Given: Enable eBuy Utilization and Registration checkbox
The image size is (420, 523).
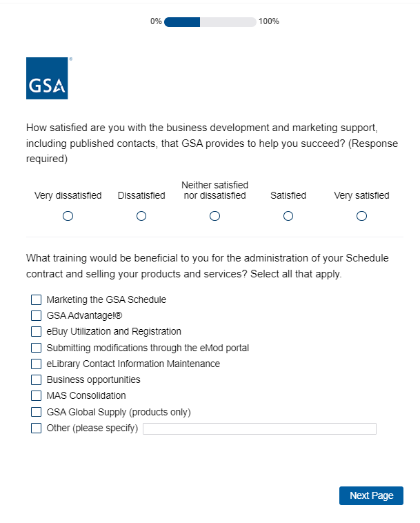Looking at the screenshot, I should coord(37,332).
